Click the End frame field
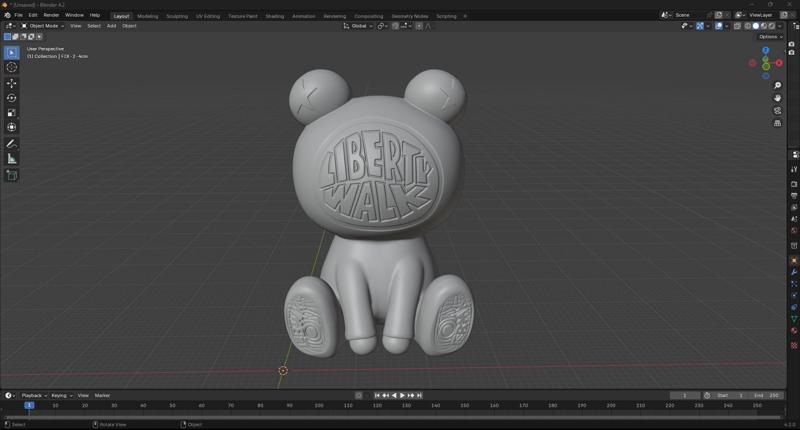800x430 pixels. (767, 395)
